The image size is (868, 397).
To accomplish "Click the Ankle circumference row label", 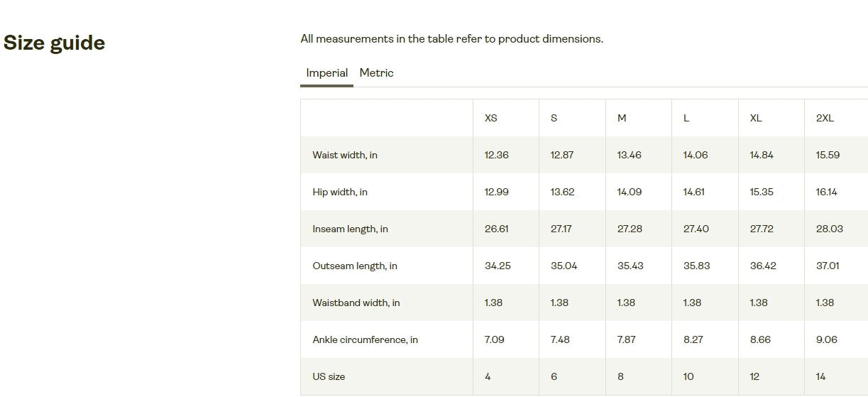I will (x=366, y=339).
